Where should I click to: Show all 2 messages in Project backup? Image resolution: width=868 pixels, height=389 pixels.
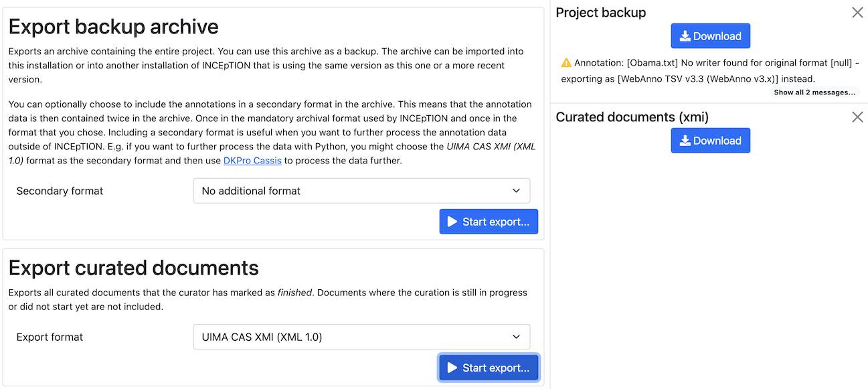click(814, 92)
